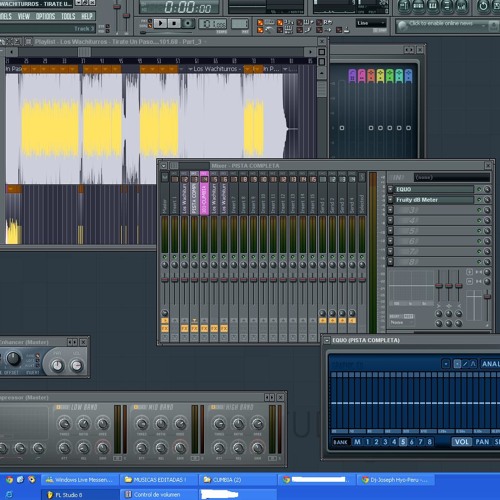The image size is (500, 500).
Task: Start playback with the Play button
Action: click(161, 23)
